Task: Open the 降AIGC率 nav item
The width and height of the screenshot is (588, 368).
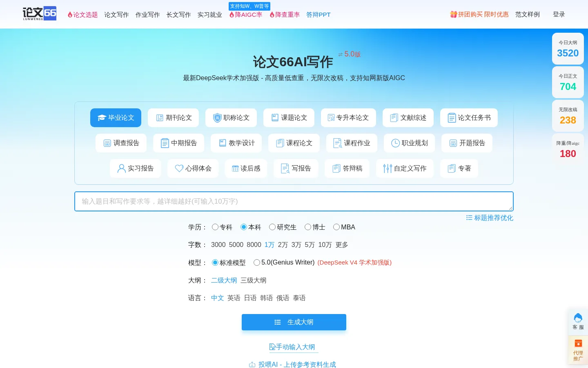Action: tap(245, 15)
